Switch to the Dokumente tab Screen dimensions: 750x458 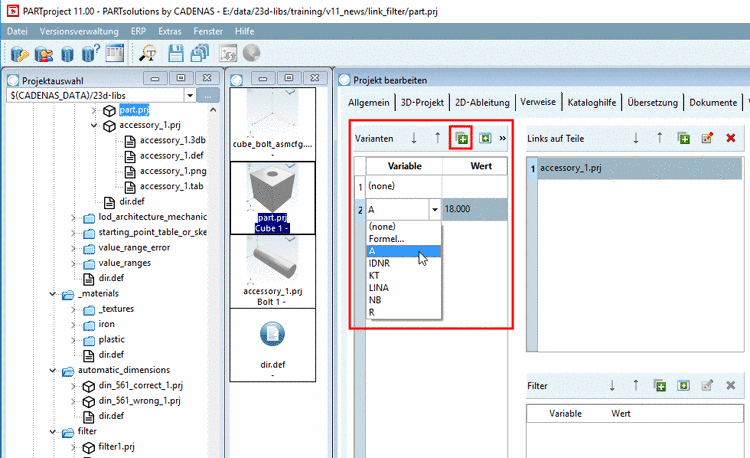point(713,102)
